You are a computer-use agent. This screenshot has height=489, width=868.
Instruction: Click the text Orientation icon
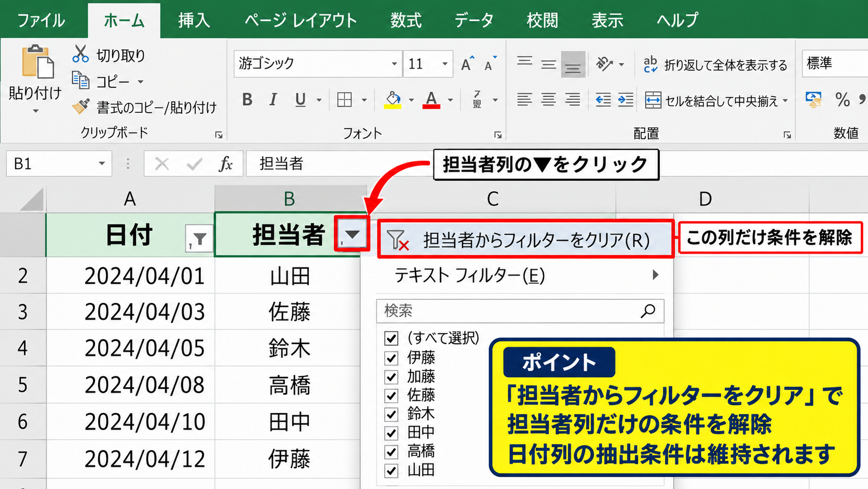(x=604, y=64)
